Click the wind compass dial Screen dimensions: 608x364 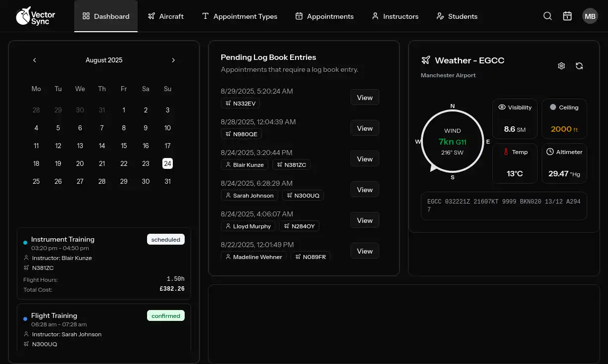(452, 141)
